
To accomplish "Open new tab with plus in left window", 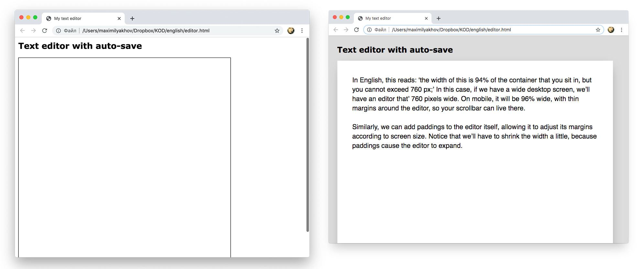I will [x=132, y=18].
